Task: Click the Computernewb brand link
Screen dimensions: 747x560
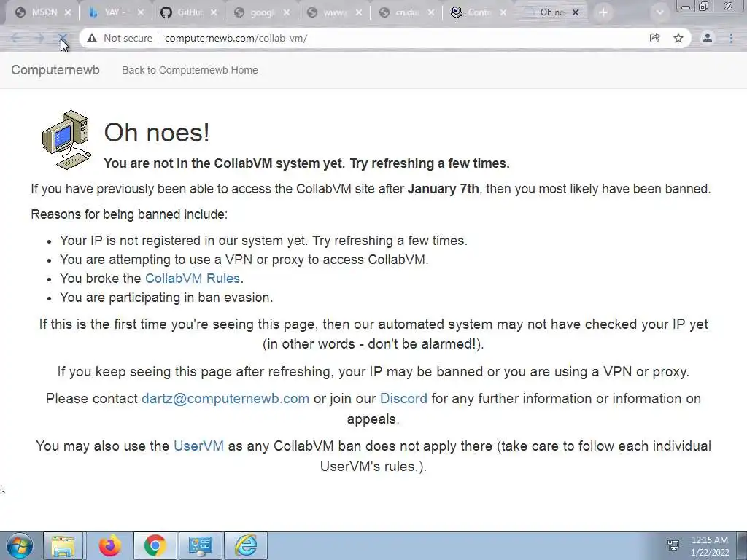Action: [55, 70]
